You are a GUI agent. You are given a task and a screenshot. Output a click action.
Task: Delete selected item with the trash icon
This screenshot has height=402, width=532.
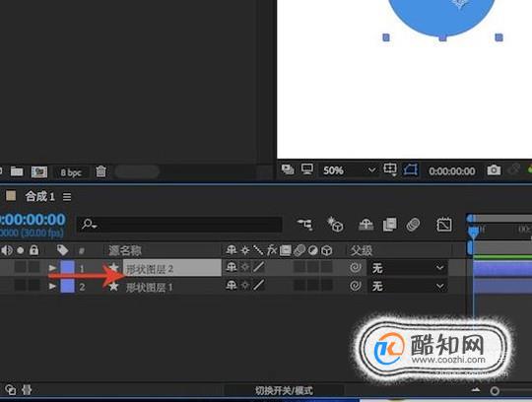(100, 171)
